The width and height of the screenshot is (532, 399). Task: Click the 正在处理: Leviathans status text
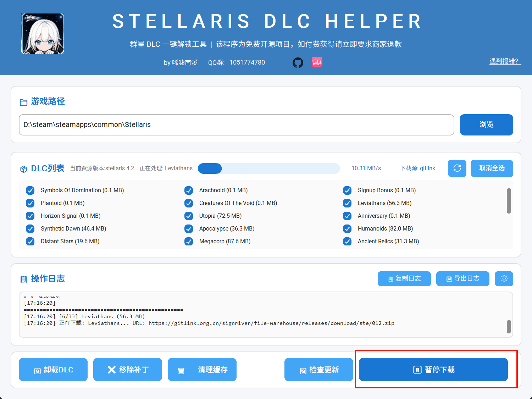[166, 168]
